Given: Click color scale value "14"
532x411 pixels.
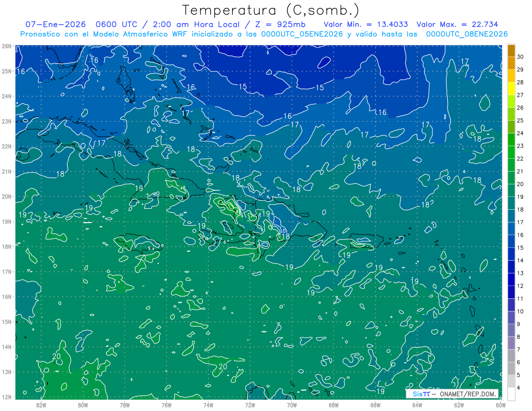Looking at the screenshot, I should pyautogui.click(x=520, y=261).
